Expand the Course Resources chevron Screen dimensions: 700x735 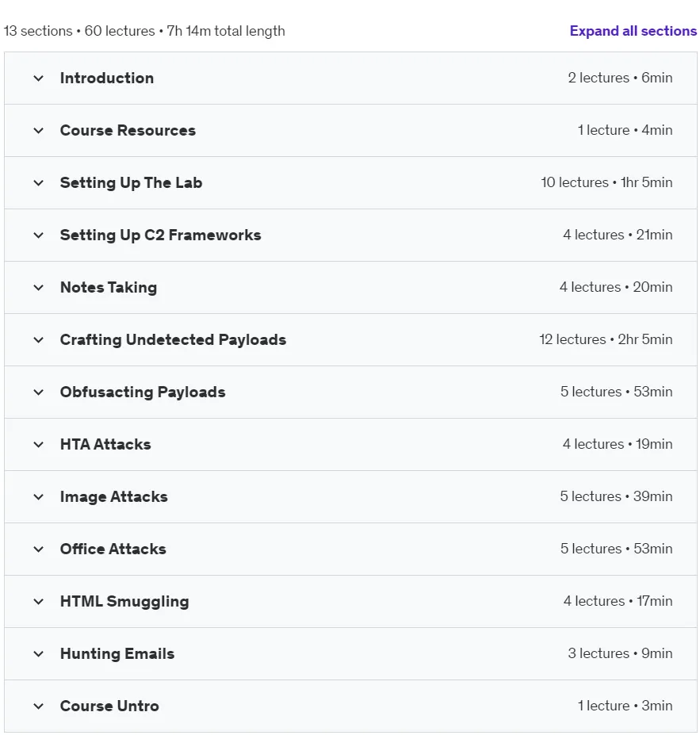(x=38, y=131)
